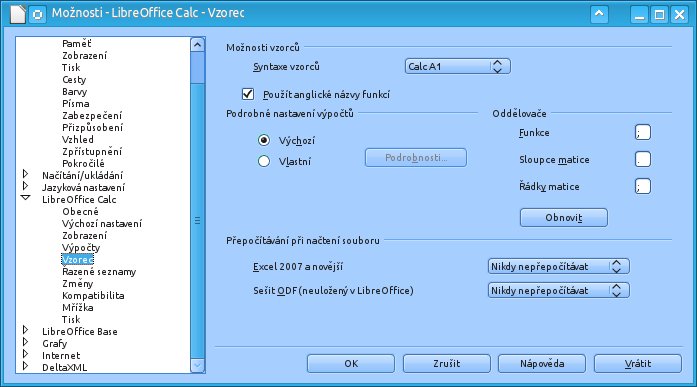The image size is (697, 387).
Task: Select the 'Vlastní' radio button
Action: point(264,161)
